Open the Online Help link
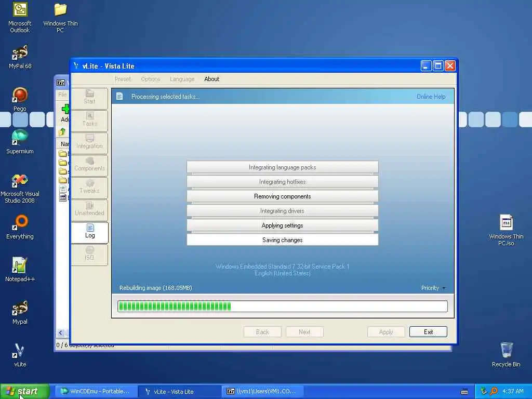The height and width of the screenshot is (399, 532). point(431,97)
